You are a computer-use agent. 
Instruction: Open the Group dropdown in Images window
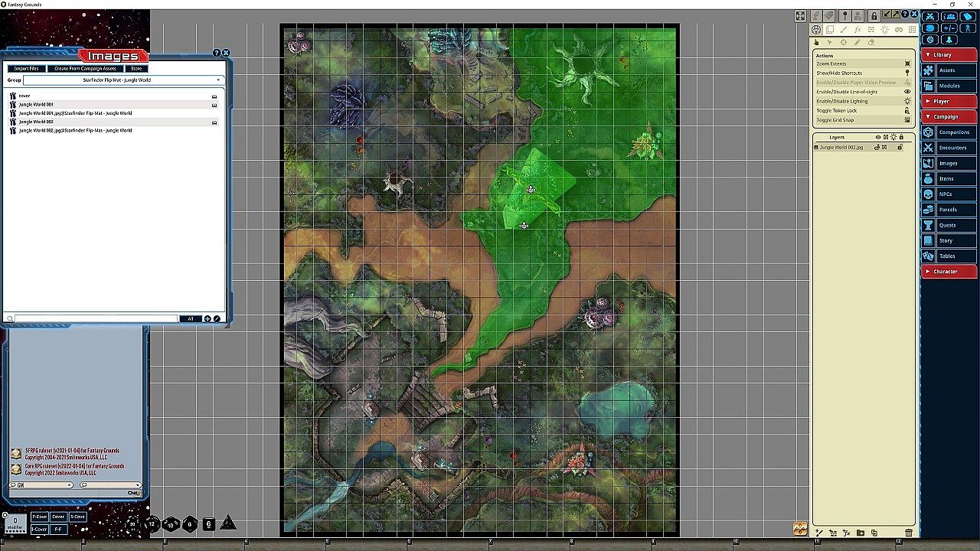tap(122, 80)
